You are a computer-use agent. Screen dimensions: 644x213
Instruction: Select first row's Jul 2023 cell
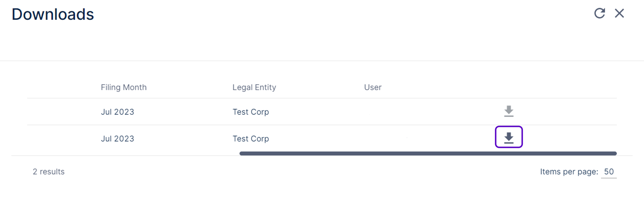click(x=117, y=112)
